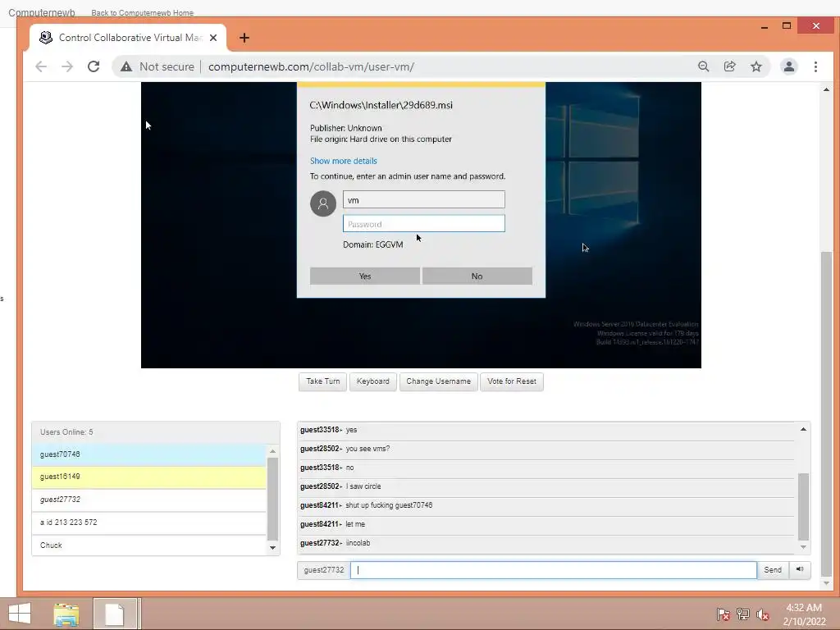Bookmark this page with star icon
840x630 pixels.
[756, 66]
